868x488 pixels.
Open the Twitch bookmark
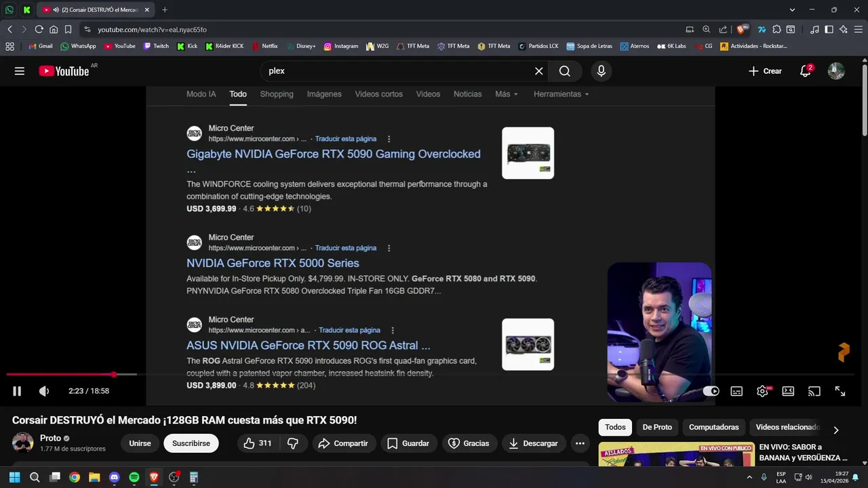[156, 46]
